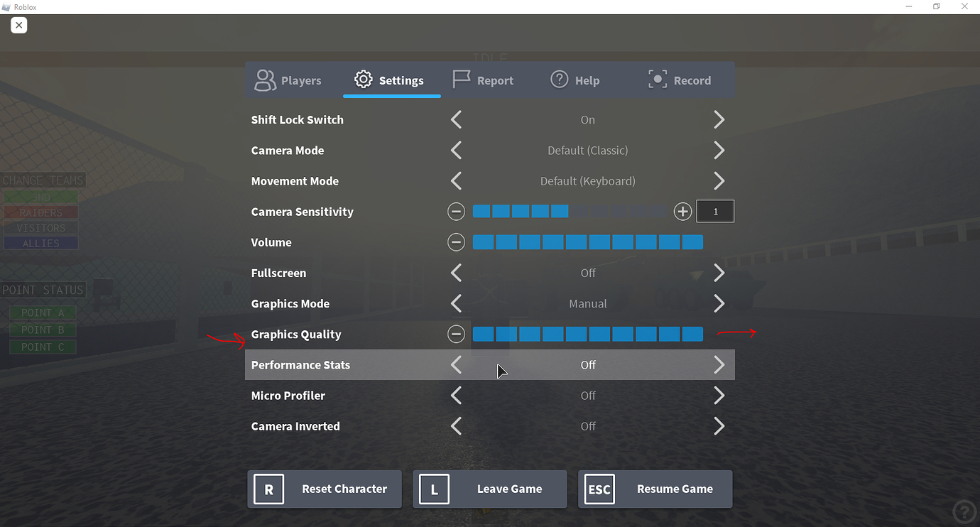
Task: Lower the Volume by one bar
Action: pyautogui.click(x=456, y=241)
